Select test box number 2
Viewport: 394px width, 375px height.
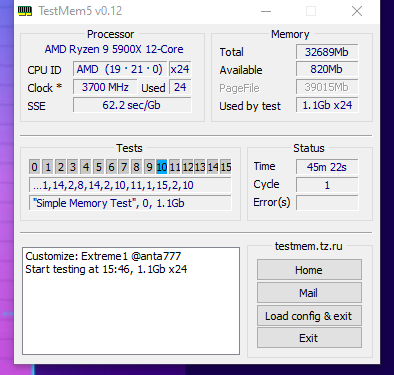[60, 167]
